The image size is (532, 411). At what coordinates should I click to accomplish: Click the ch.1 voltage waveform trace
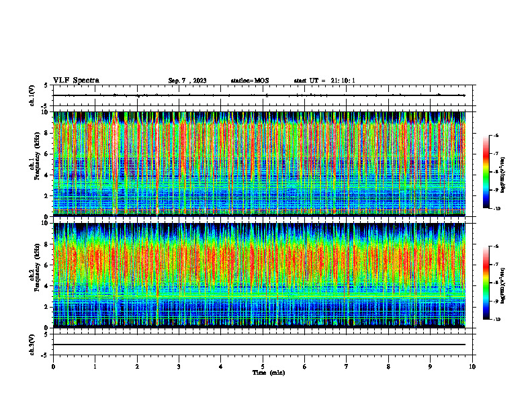coord(259,95)
